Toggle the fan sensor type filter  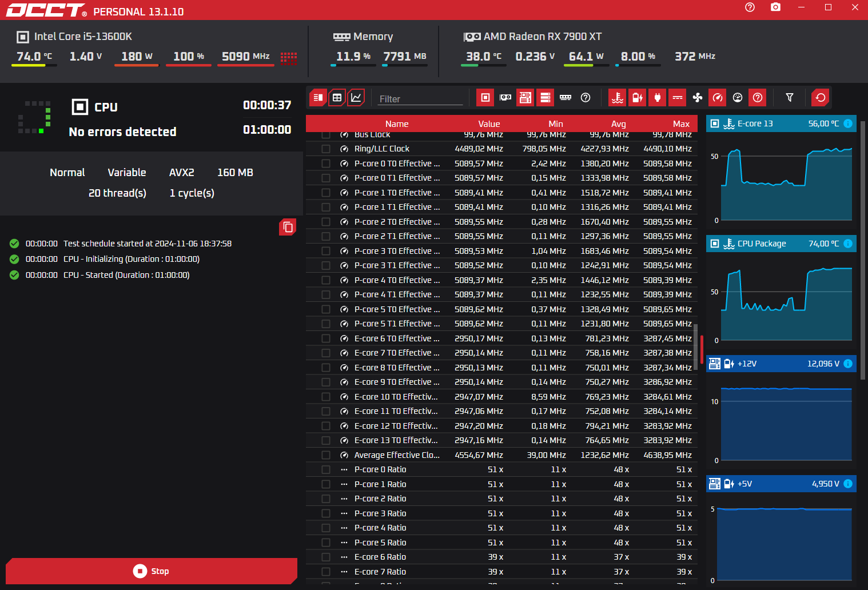[698, 98]
